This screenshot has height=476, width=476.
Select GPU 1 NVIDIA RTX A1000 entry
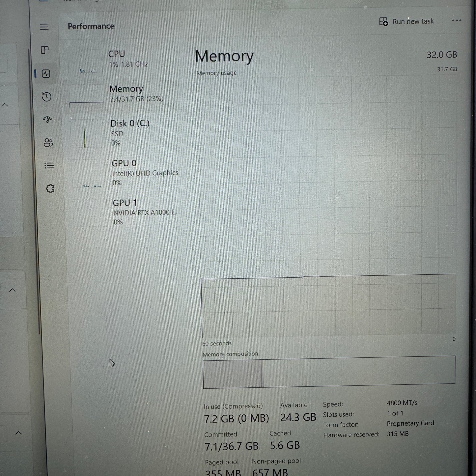pyautogui.click(x=129, y=212)
